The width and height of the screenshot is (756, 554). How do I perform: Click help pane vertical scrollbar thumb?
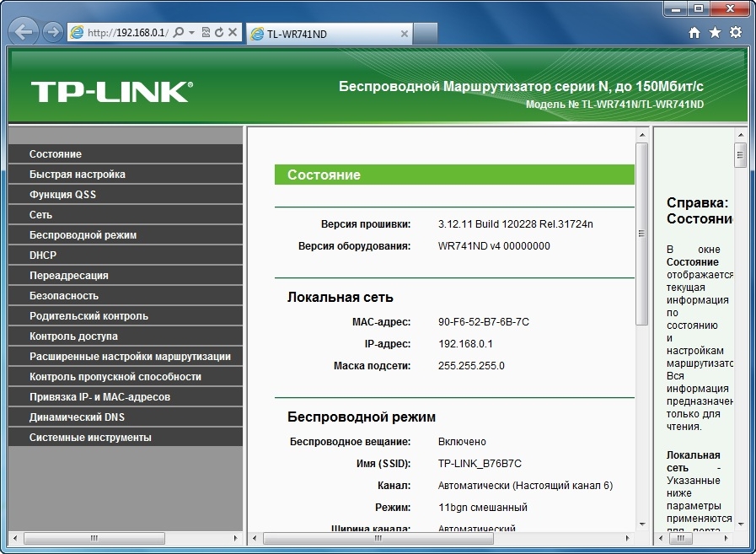point(740,155)
